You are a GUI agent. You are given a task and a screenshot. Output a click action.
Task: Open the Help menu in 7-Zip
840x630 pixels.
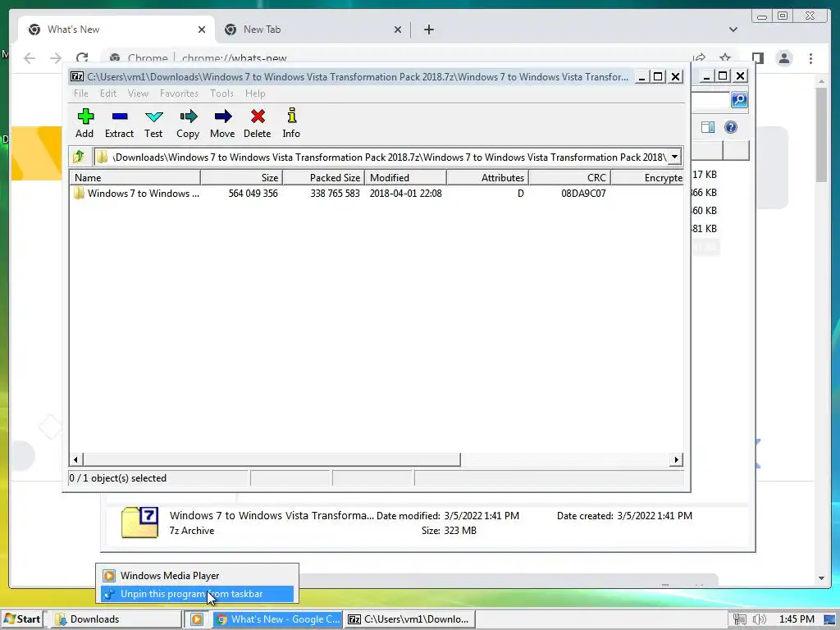pyautogui.click(x=255, y=94)
